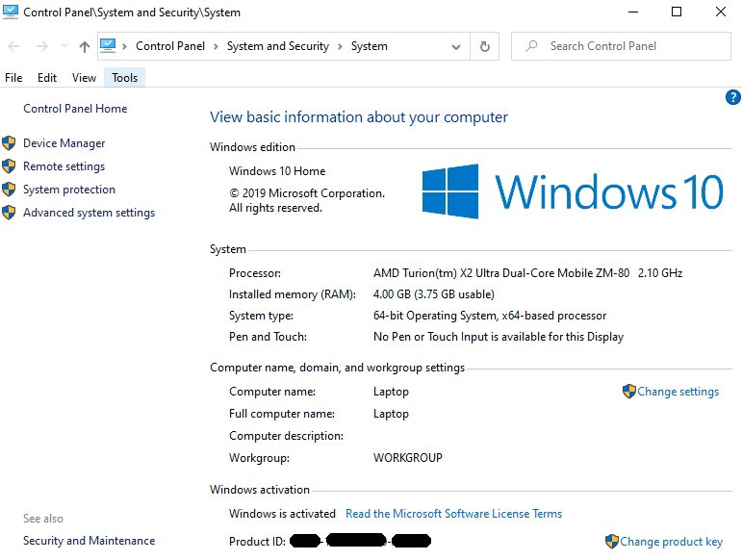
Task: Expand the address bar history dropdown
Action: (x=456, y=47)
